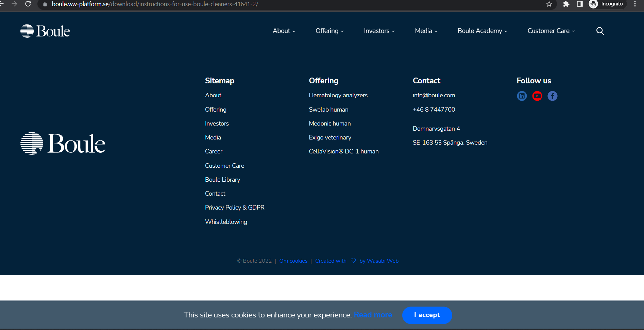
Task: Open sitemap About link
Action: 213,95
